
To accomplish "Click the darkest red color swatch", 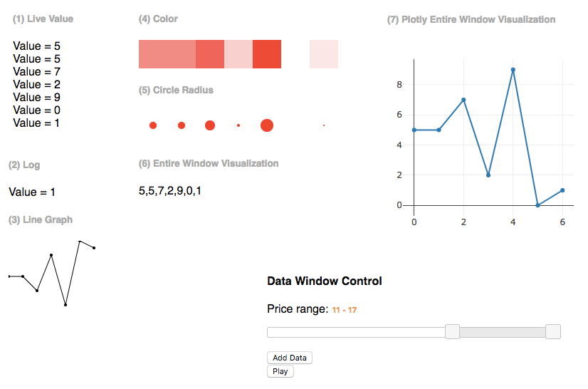I will [267, 54].
